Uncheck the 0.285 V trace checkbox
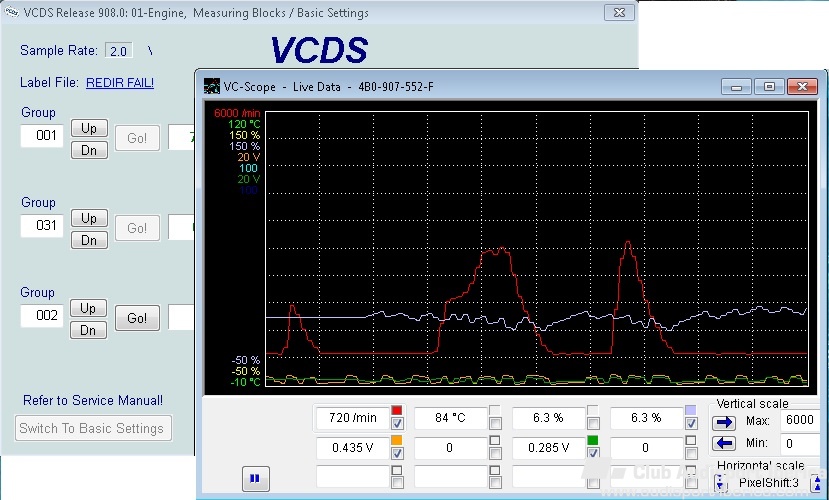Viewport: 829px width, 500px height. 593,453
